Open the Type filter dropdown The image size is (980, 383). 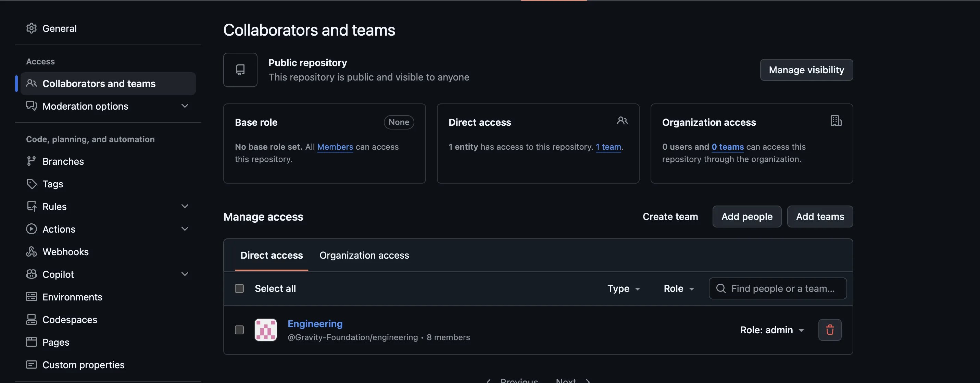tap(624, 288)
